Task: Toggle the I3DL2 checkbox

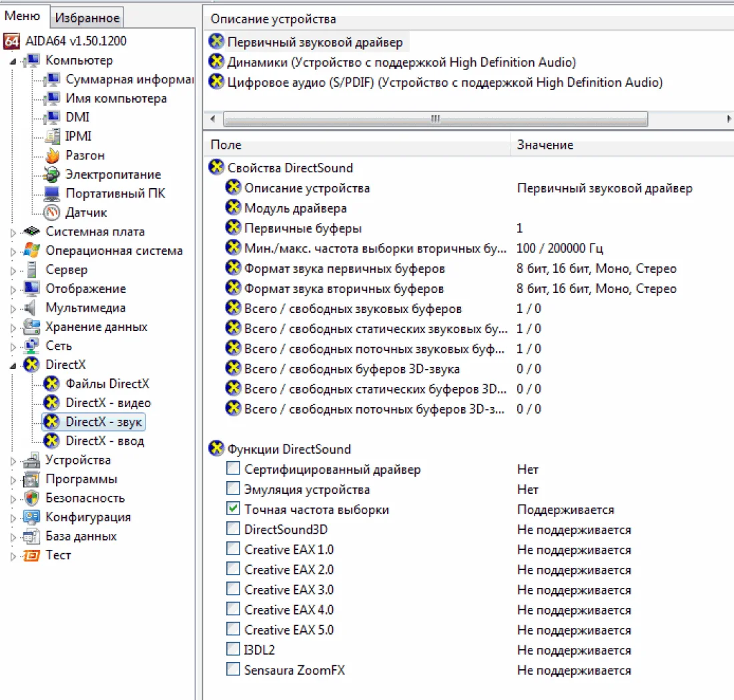Action: click(233, 649)
